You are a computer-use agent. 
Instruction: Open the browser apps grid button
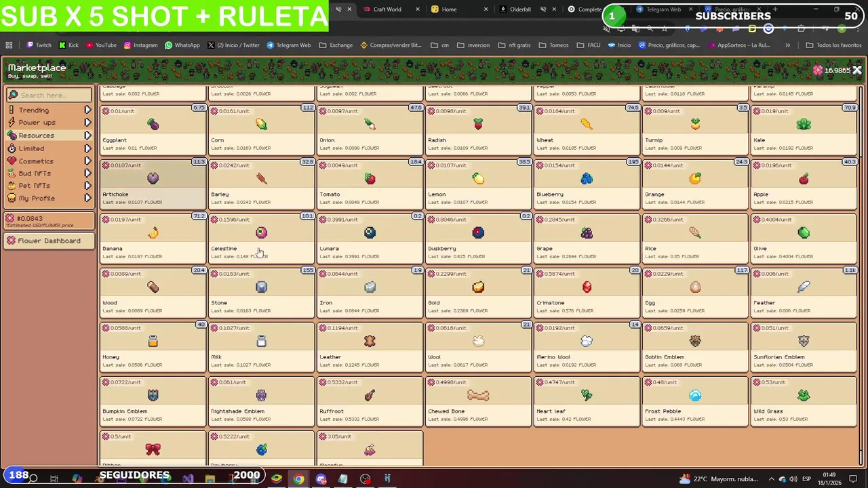(x=9, y=45)
